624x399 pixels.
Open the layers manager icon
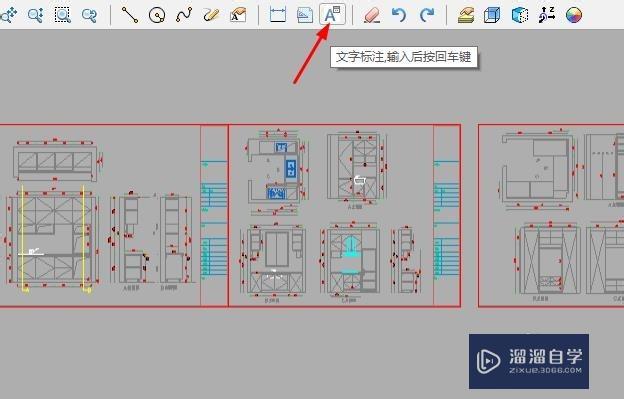466,15
